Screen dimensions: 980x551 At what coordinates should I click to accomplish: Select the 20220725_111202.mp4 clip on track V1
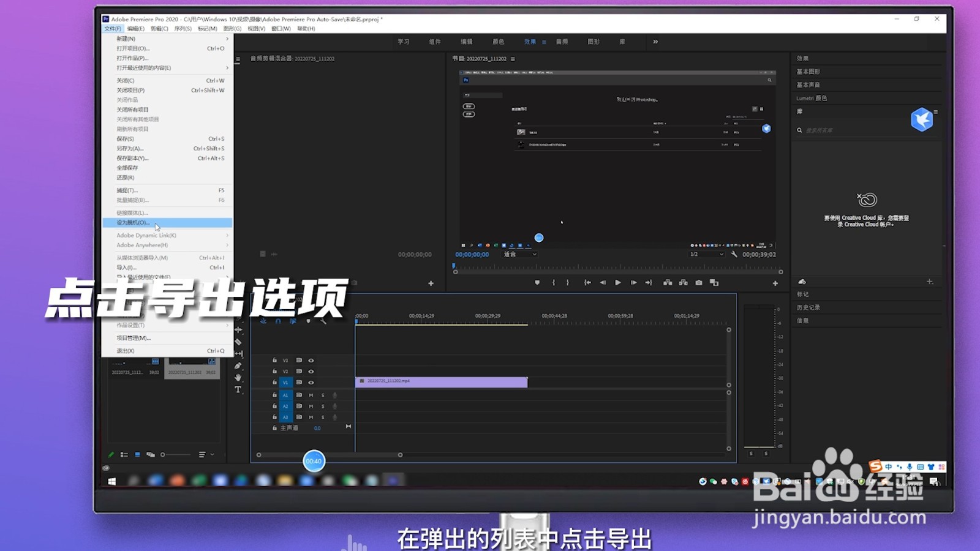[441, 381]
